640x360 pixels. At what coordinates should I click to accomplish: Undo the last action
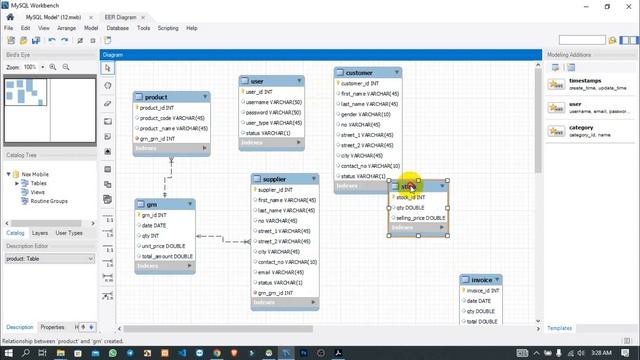click(x=52, y=40)
